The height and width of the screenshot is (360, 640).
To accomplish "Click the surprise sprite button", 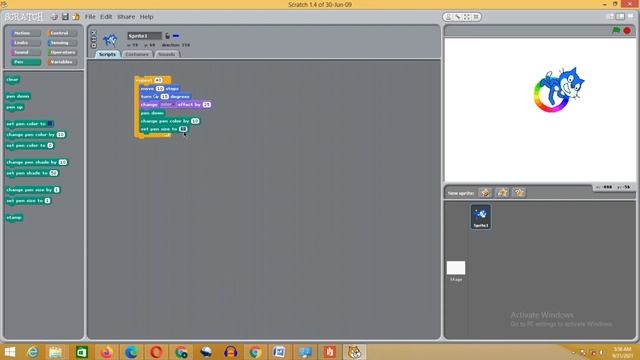I will [x=519, y=193].
